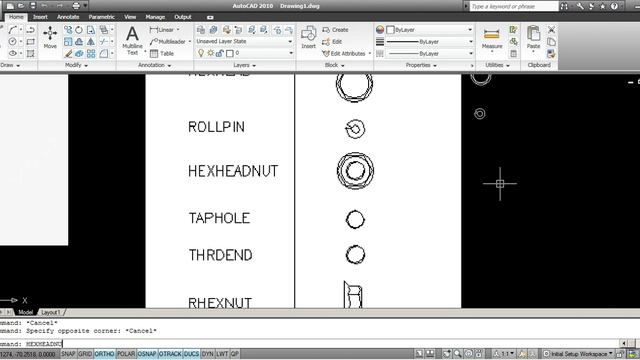Click the Quick Access Save icon

click(x=33, y=6)
